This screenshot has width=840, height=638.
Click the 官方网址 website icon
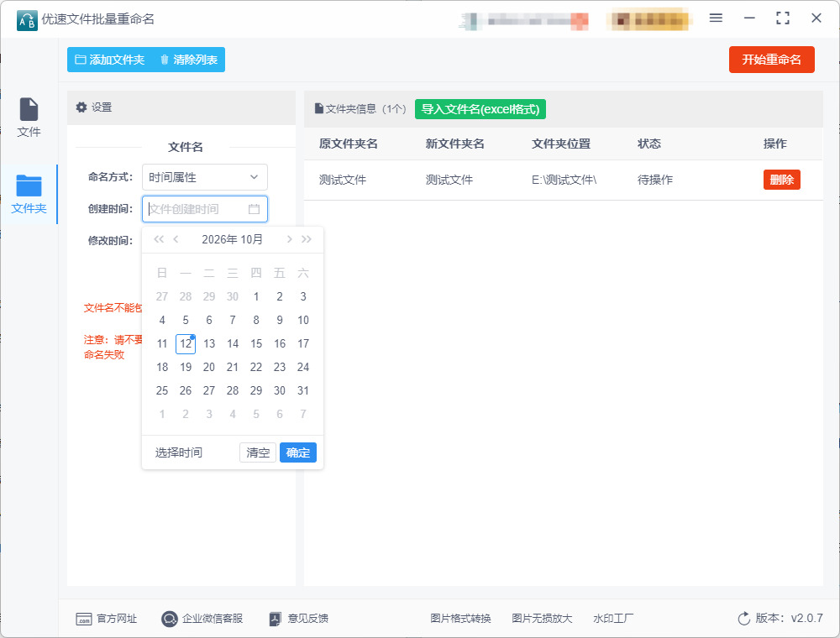coord(83,619)
